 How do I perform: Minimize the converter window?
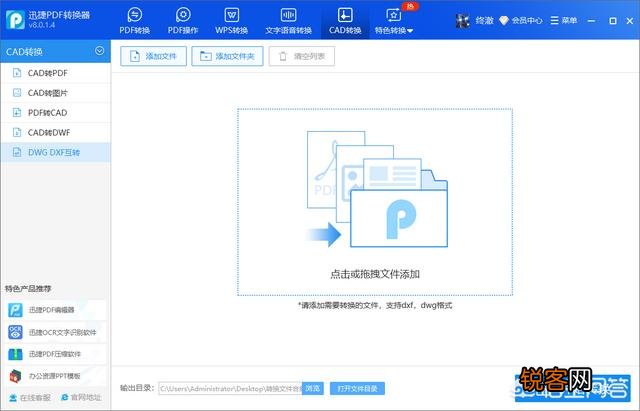(x=591, y=20)
